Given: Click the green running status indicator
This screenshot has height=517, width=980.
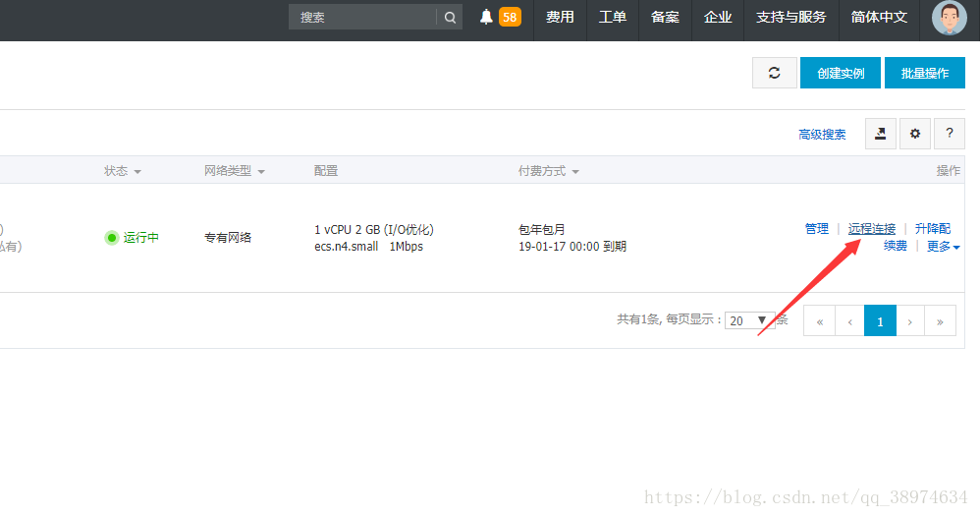Looking at the screenshot, I should coord(111,238).
